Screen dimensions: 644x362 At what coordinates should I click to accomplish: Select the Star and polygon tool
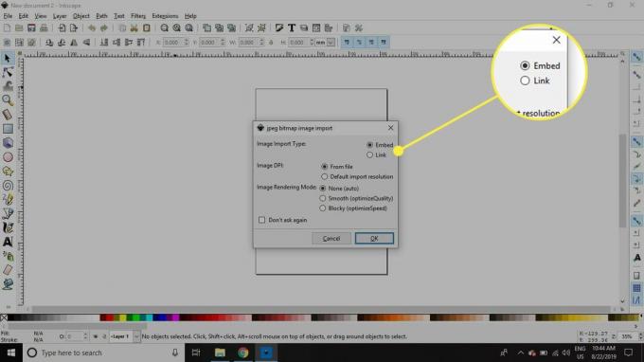pyautogui.click(x=8, y=171)
